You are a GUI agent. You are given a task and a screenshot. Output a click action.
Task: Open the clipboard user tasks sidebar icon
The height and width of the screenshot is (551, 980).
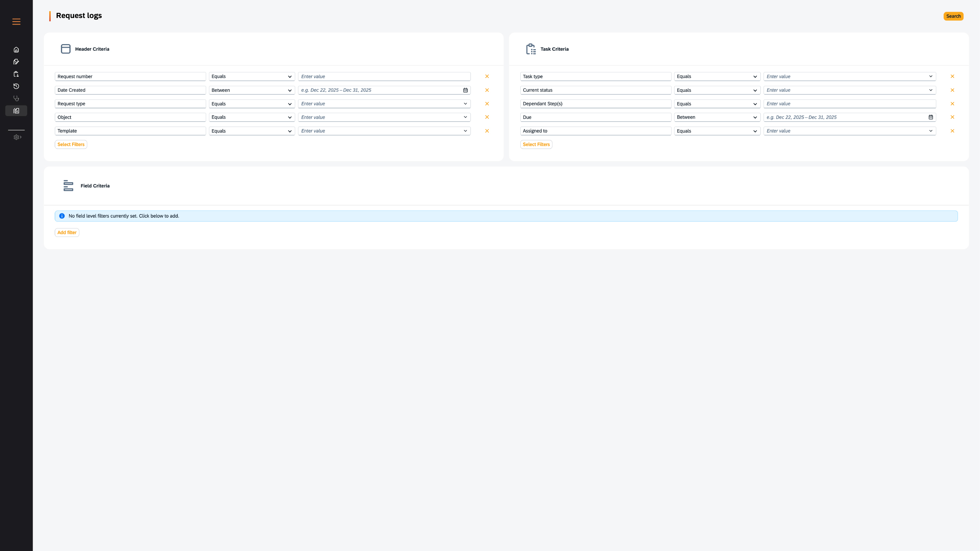(17, 74)
